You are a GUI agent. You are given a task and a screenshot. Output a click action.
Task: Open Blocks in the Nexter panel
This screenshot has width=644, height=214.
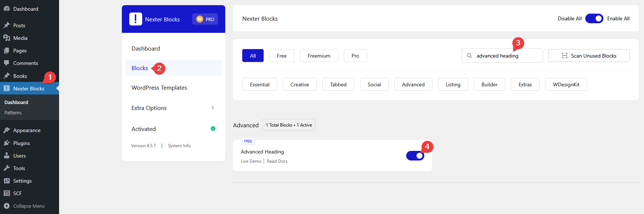[x=174, y=68]
